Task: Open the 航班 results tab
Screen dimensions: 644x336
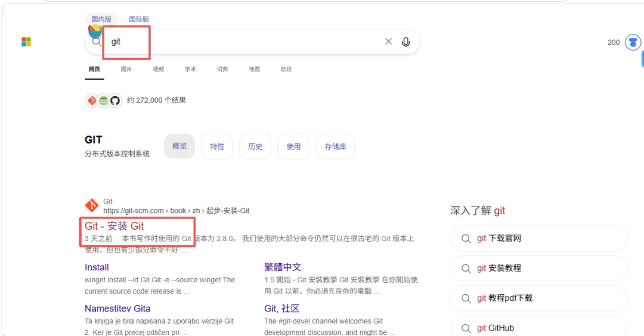Action: (286, 69)
